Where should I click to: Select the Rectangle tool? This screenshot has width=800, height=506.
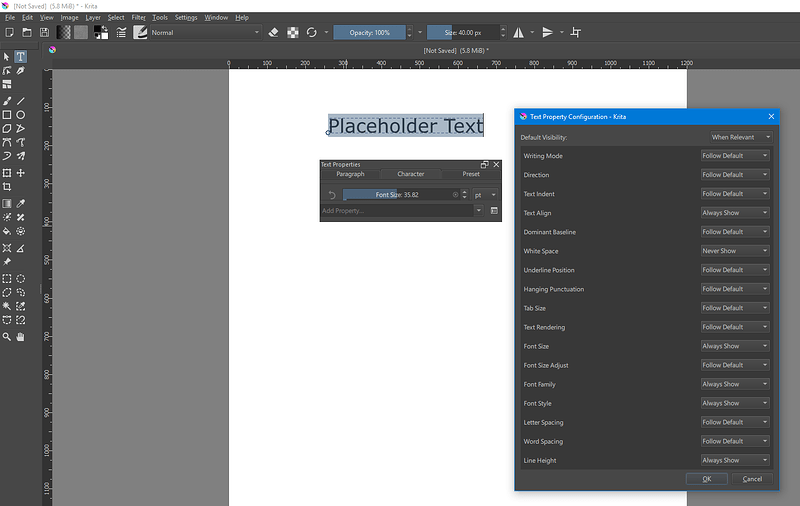click(7, 115)
